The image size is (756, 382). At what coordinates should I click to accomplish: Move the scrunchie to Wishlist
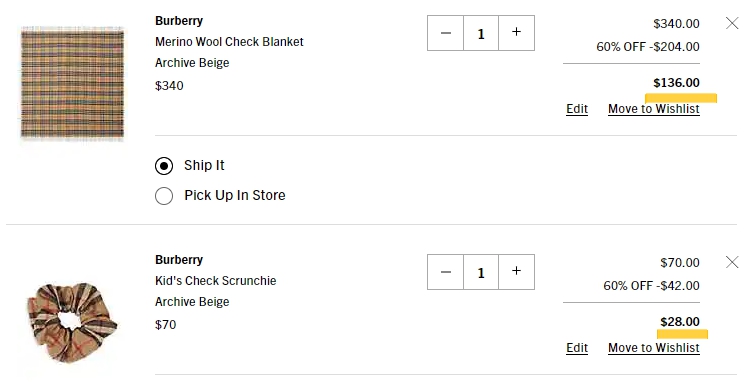point(654,348)
